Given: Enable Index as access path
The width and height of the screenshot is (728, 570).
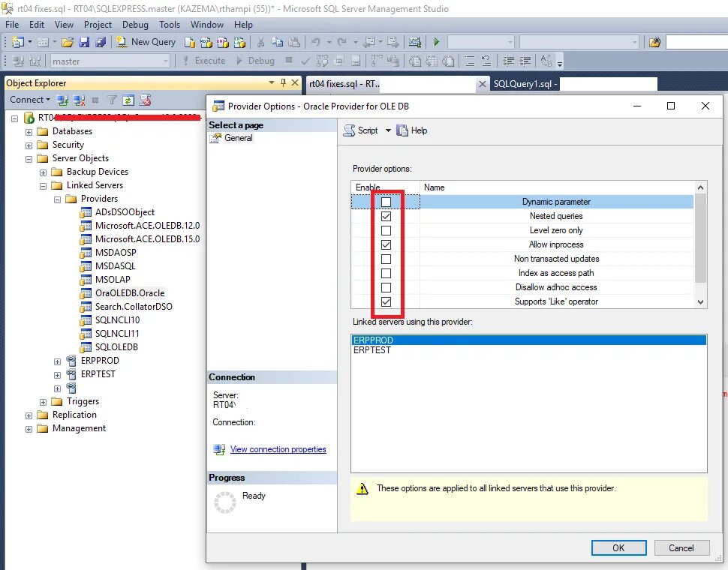Looking at the screenshot, I should coord(386,273).
